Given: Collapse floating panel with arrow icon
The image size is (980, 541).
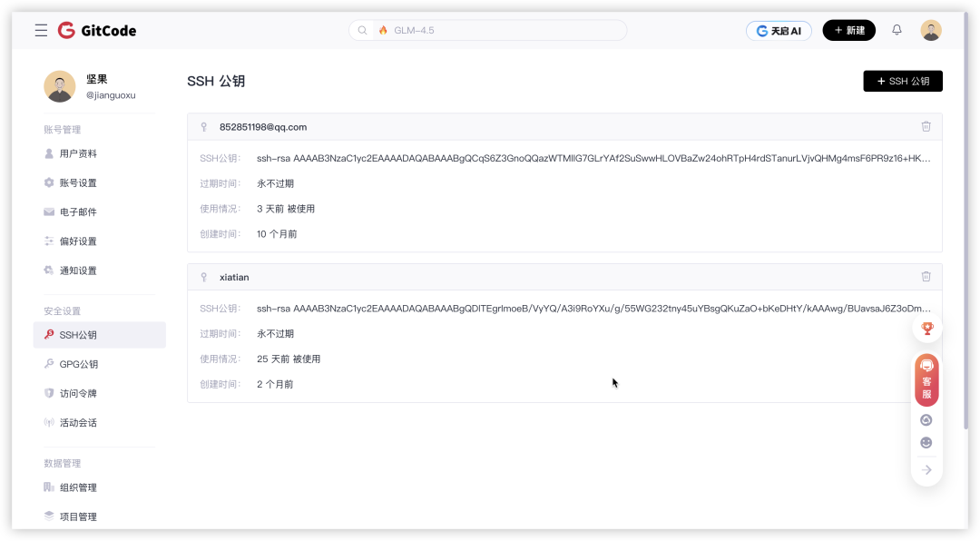Looking at the screenshot, I should click(x=926, y=469).
